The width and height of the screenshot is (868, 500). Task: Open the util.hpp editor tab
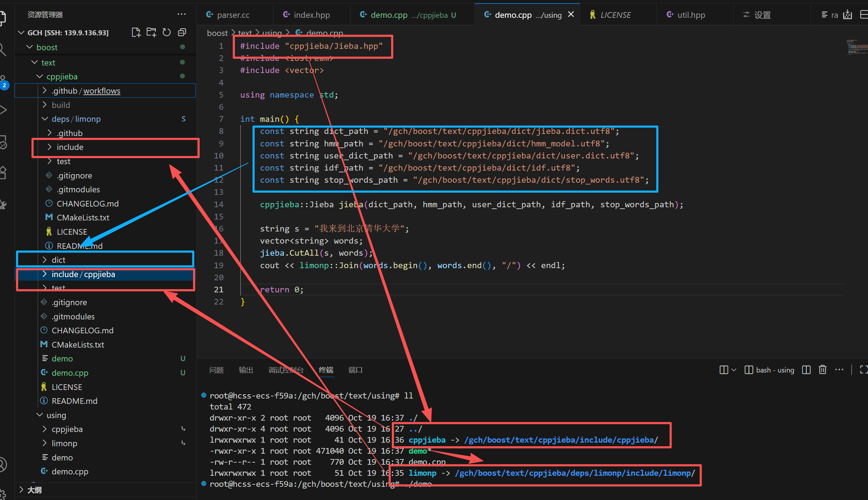click(690, 15)
